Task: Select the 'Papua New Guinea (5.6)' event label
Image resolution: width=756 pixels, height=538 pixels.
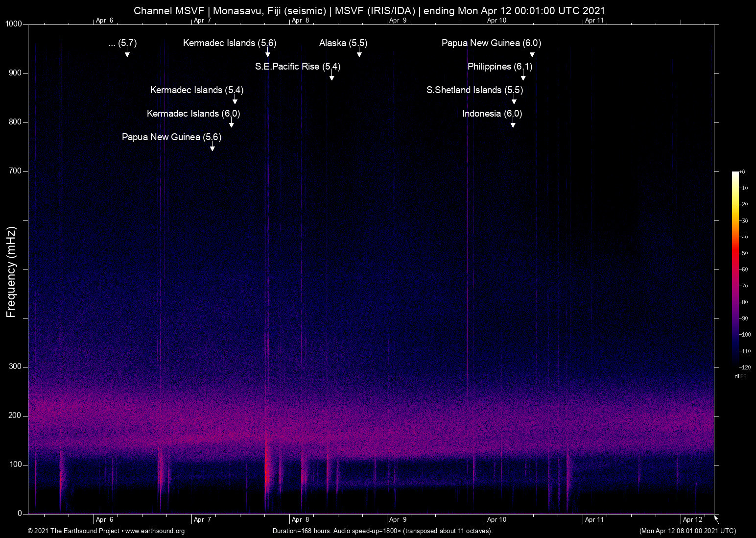Action: (171, 137)
